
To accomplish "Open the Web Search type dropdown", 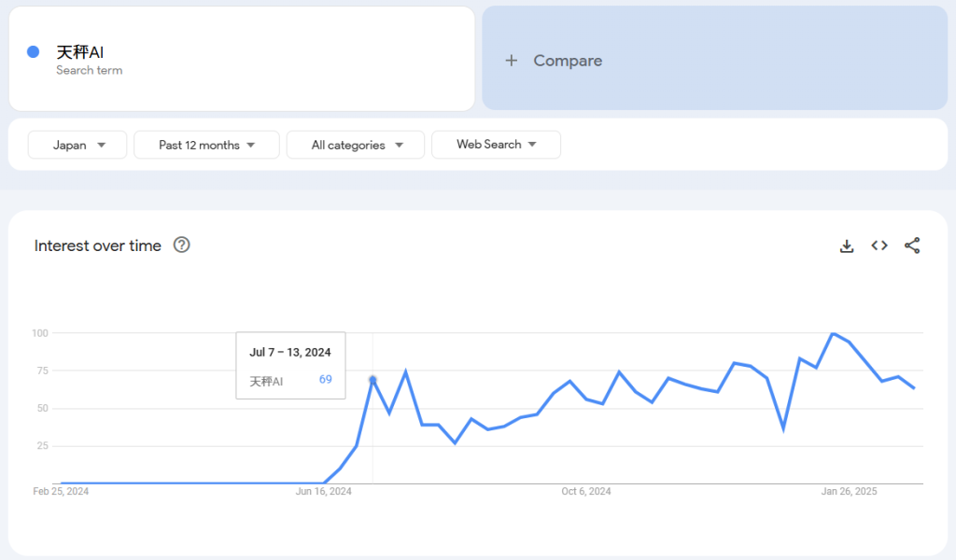I will point(496,145).
